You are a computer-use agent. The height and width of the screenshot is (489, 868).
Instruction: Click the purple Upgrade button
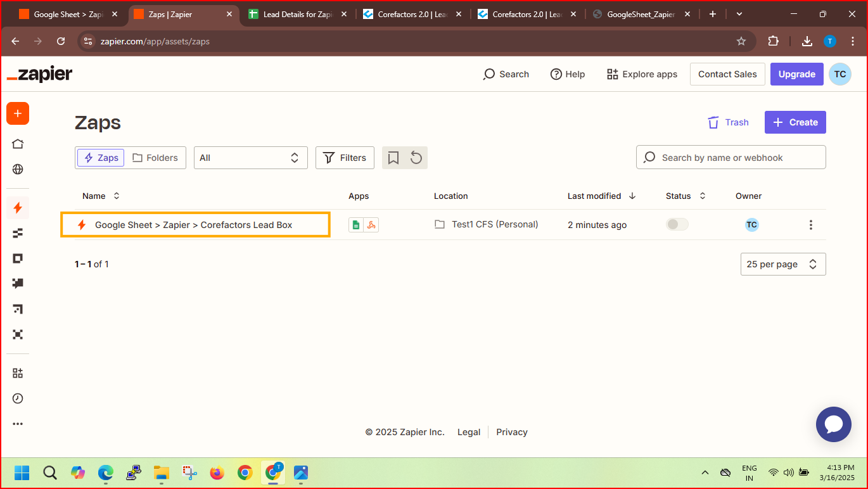(x=796, y=74)
